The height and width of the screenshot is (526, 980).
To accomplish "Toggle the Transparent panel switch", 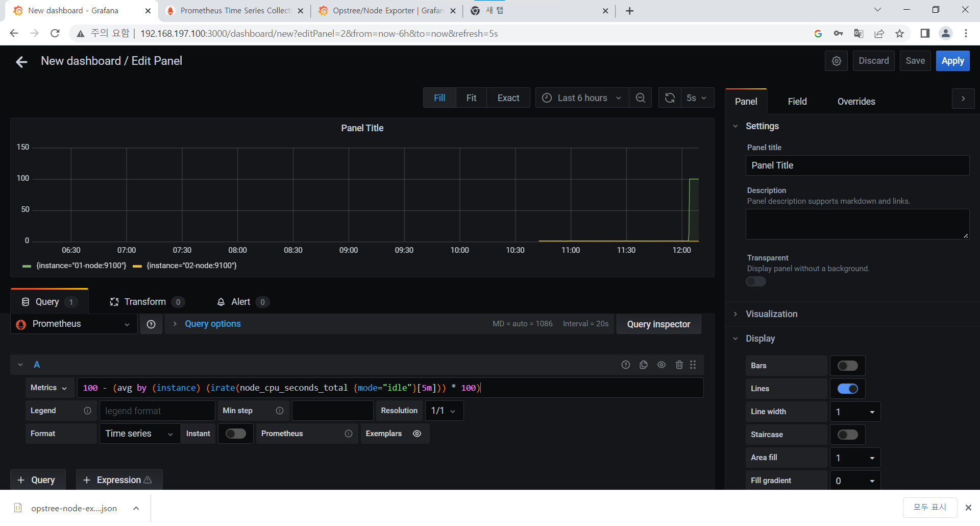I will [x=756, y=282].
